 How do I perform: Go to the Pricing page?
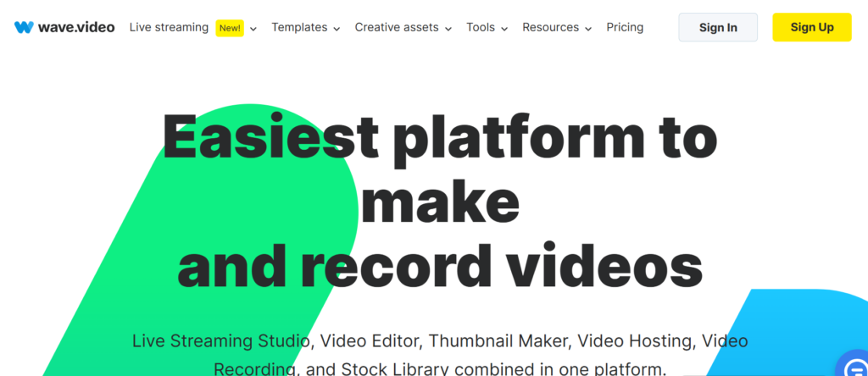pos(625,27)
